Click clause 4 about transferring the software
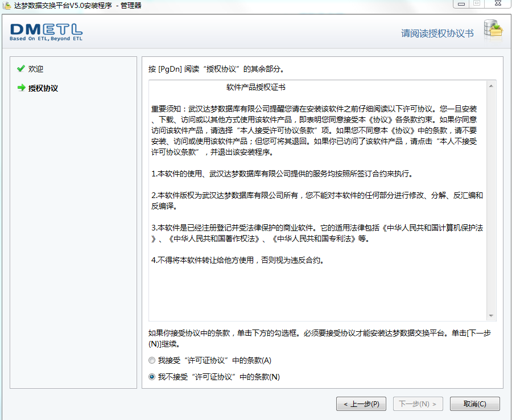This screenshot has width=512, height=420. click(x=238, y=260)
